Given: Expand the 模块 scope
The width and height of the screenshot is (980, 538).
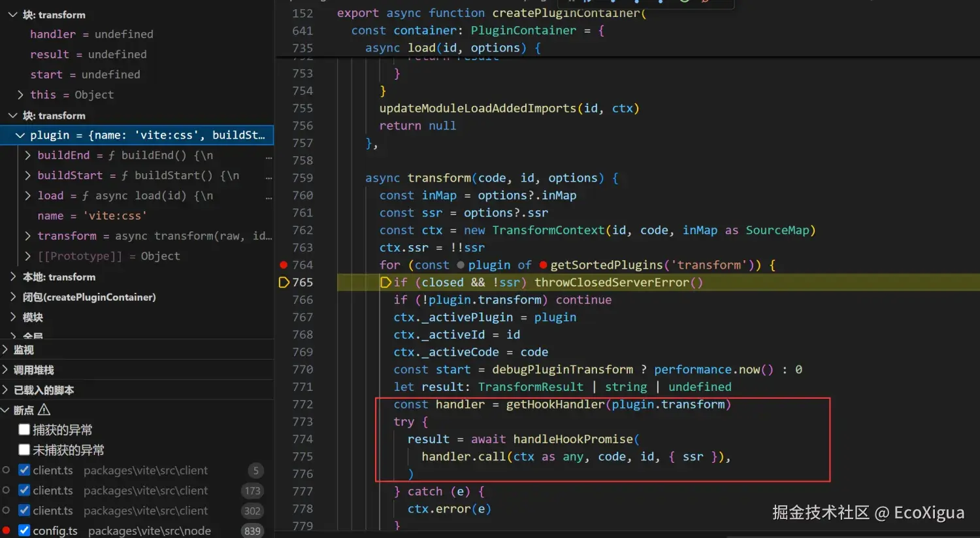Looking at the screenshot, I should [x=12, y=317].
